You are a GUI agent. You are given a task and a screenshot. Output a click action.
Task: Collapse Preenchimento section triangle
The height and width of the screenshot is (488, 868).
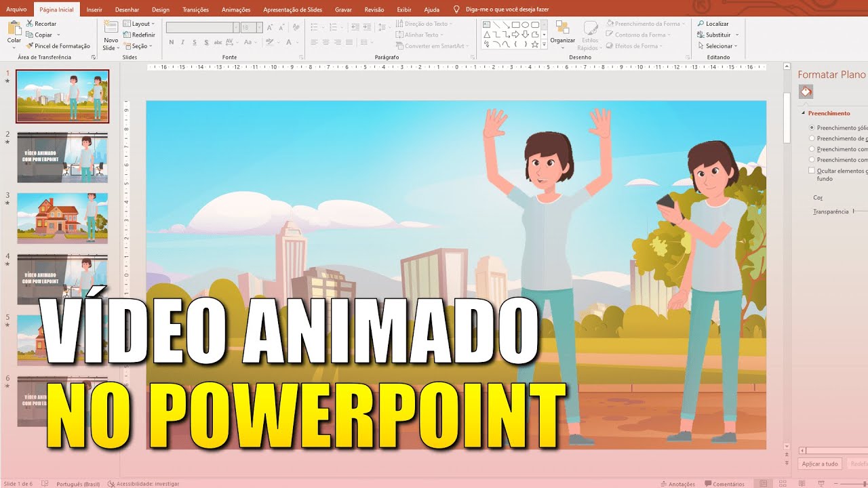click(804, 113)
